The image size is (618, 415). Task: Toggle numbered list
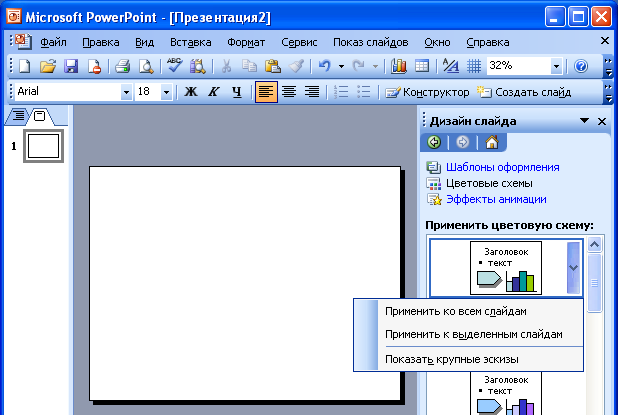point(341,92)
